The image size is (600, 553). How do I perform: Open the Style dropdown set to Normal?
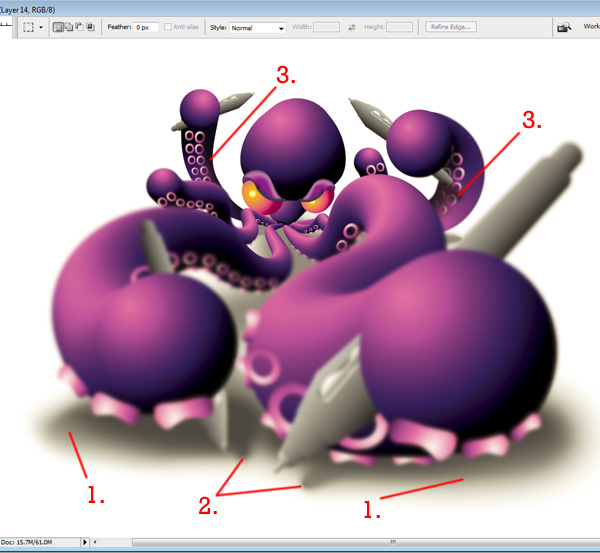[x=258, y=28]
